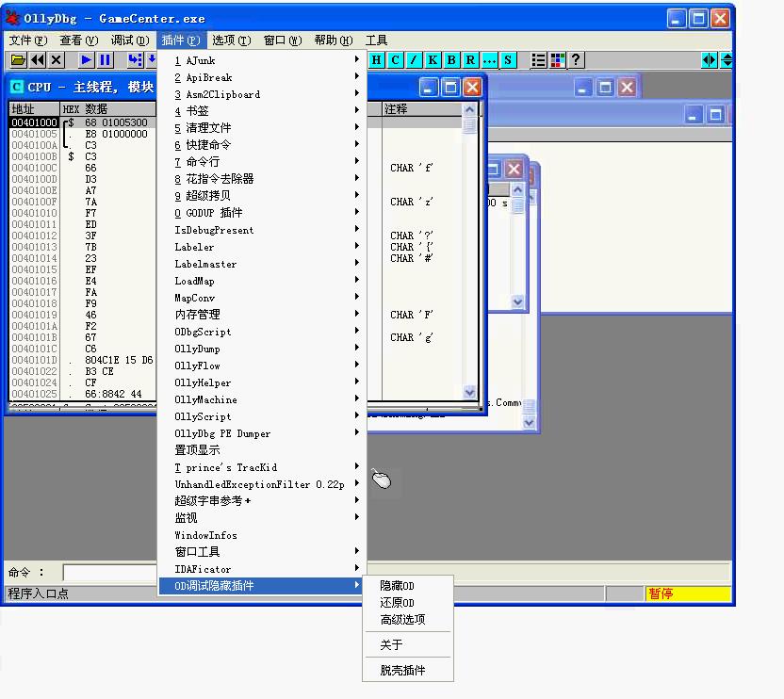The image size is (784, 699).
Task: Expand the Asm2Clipboard submenu
Action: [x=263, y=94]
